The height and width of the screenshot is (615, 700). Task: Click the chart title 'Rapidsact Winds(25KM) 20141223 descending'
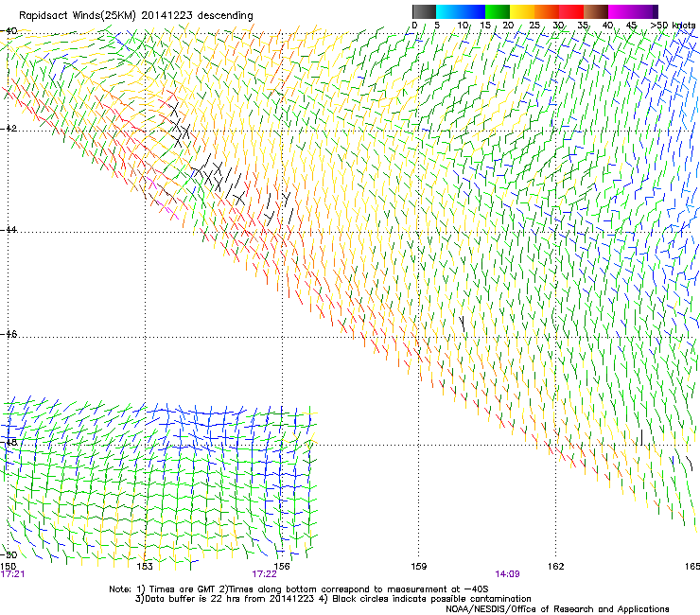pos(135,16)
